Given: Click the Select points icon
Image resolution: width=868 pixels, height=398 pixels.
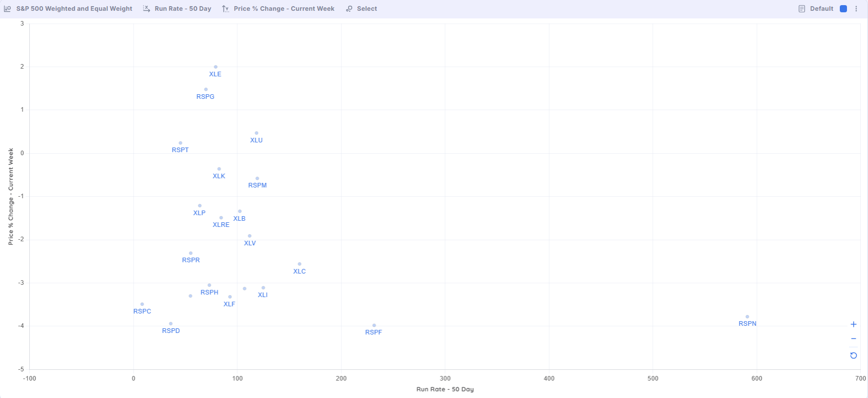Looking at the screenshot, I should (x=349, y=9).
